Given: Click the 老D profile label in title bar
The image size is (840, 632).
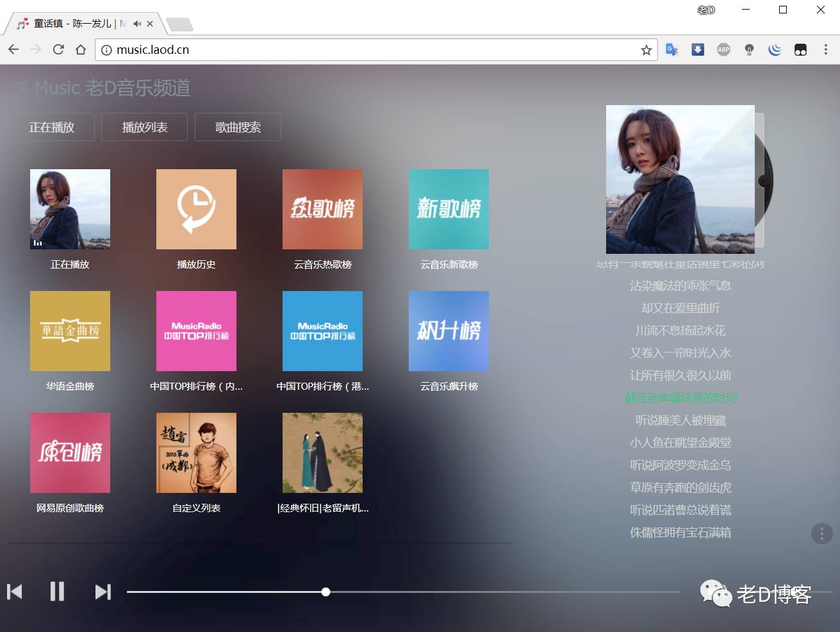Looking at the screenshot, I should point(705,10).
